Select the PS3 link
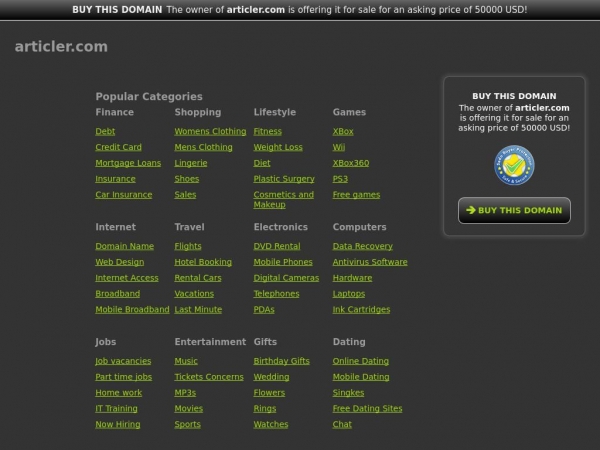The height and width of the screenshot is (450, 600). tap(340, 179)
